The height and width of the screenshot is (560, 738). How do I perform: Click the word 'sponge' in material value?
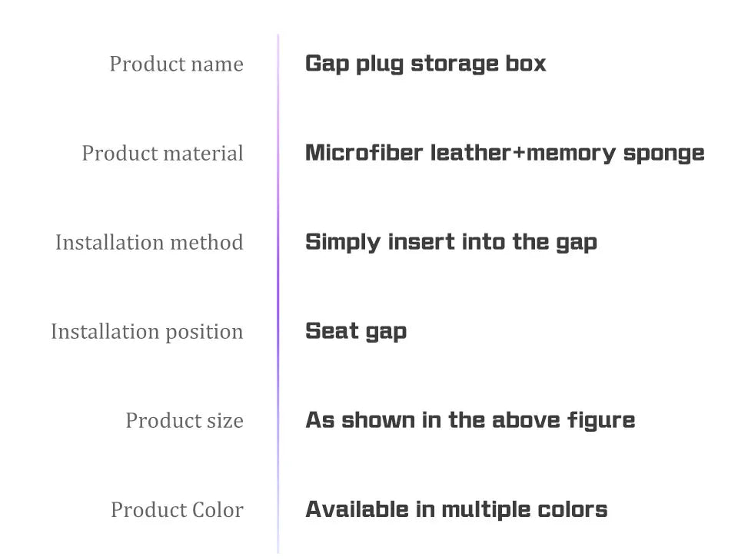pyautogui.click(x=663, y=154)
